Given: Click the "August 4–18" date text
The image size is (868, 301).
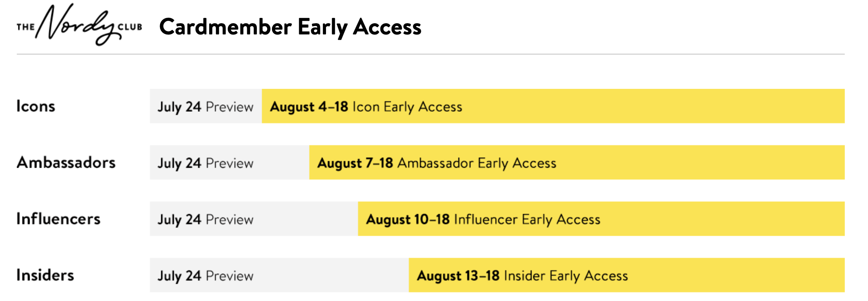Looking at the screenshot, I should point(309,107).
